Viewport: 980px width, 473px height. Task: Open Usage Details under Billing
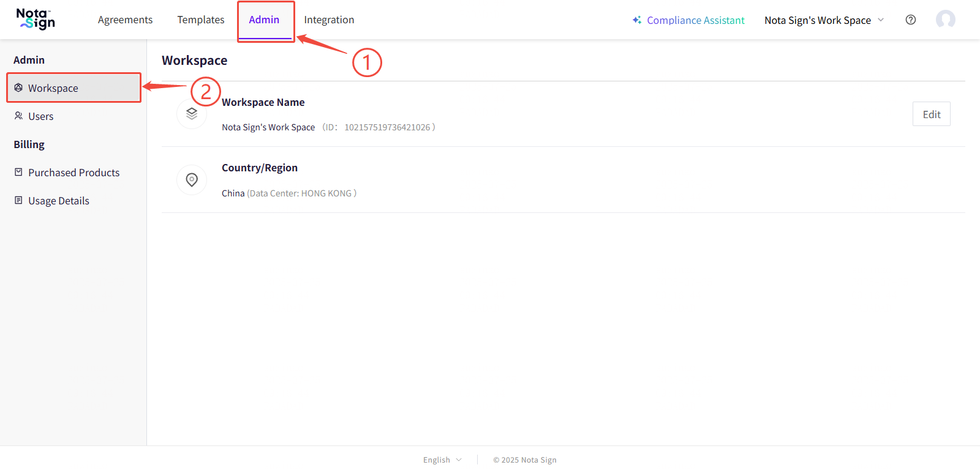58,201
